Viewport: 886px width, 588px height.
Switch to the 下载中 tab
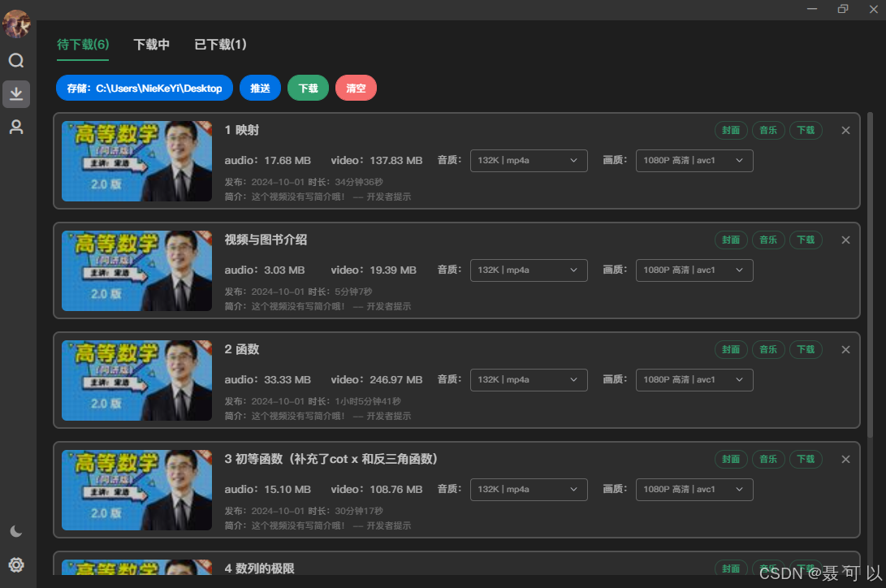click(151, 45)
